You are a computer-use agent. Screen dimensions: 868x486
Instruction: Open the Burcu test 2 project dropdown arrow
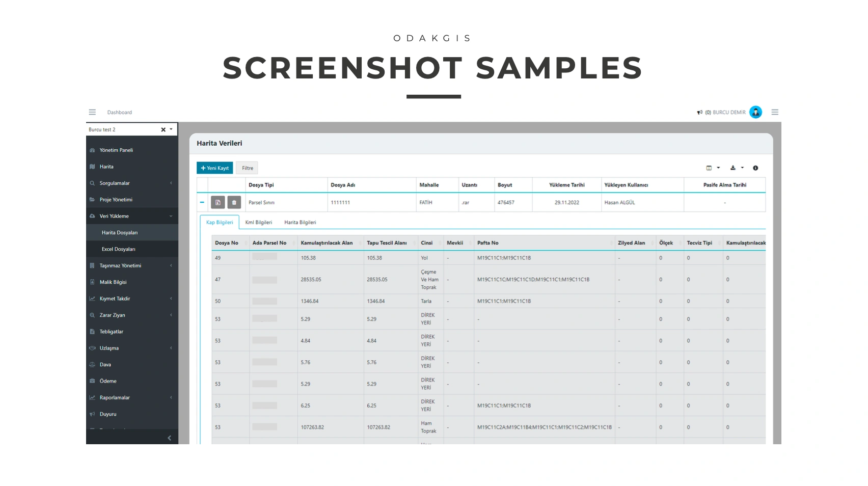tap(171, 129)
